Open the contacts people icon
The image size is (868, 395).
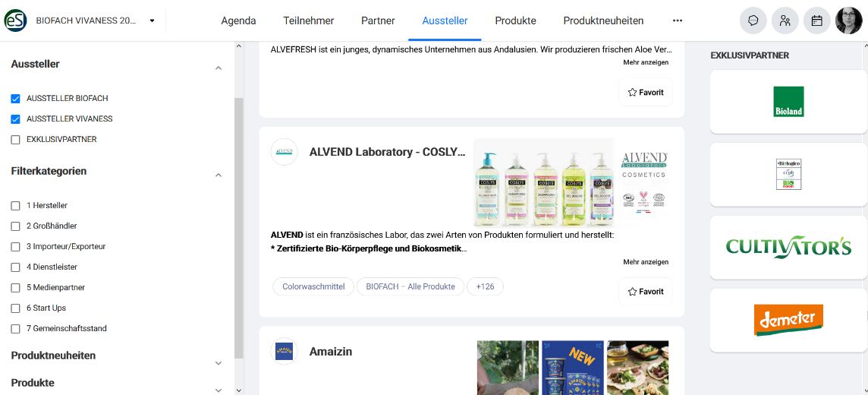(x=785, y=21)
